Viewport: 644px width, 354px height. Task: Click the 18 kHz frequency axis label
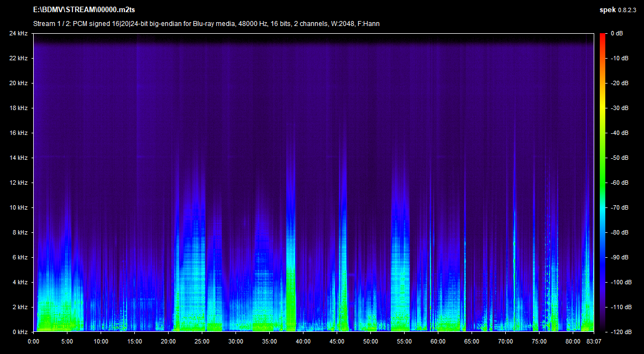click(x=18, y=108)
